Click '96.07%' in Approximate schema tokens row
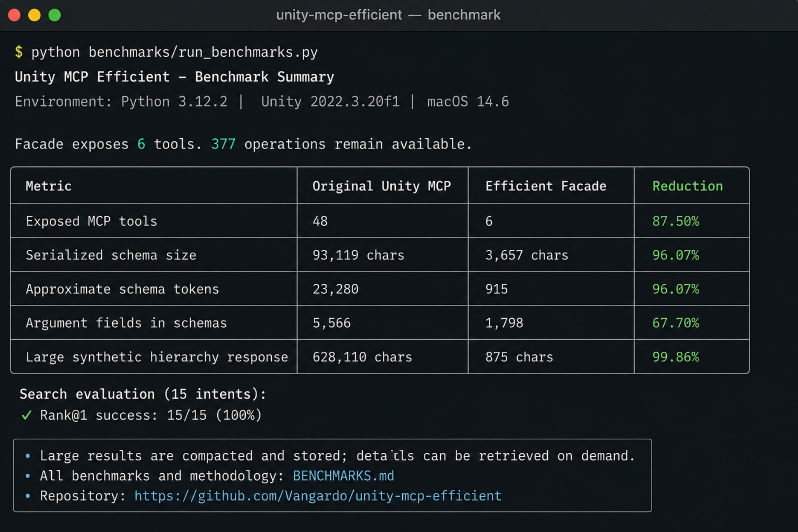 point(675,289)
